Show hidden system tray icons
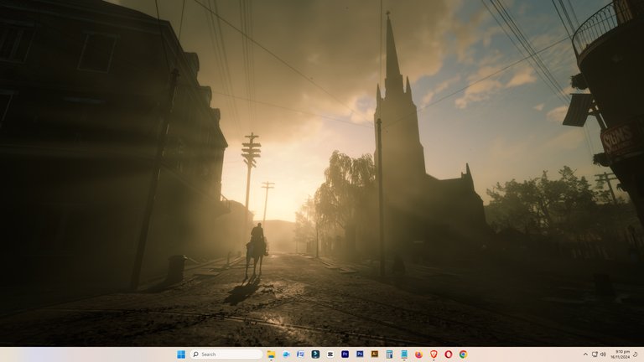 [x=585, y=354]
